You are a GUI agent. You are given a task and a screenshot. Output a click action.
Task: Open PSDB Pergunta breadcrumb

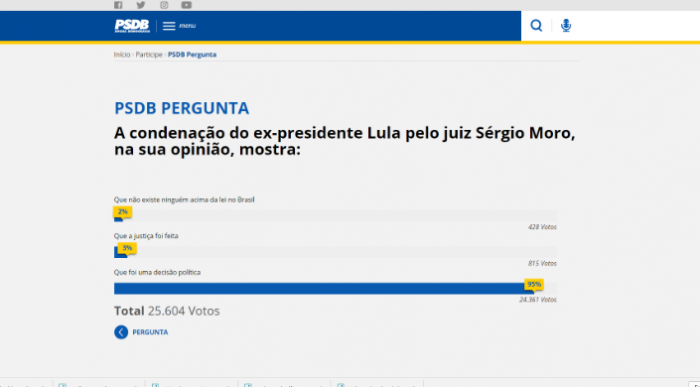[x=192, y=54]
